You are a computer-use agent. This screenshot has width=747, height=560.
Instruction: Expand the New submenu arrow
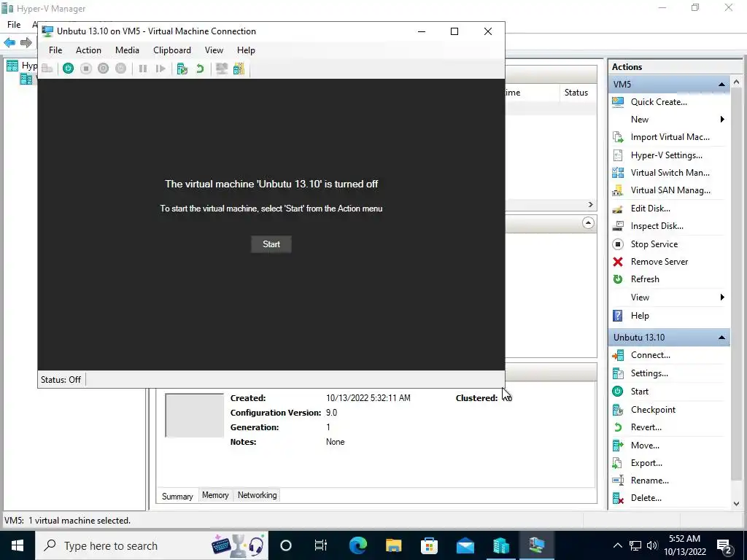coord(722,120)
